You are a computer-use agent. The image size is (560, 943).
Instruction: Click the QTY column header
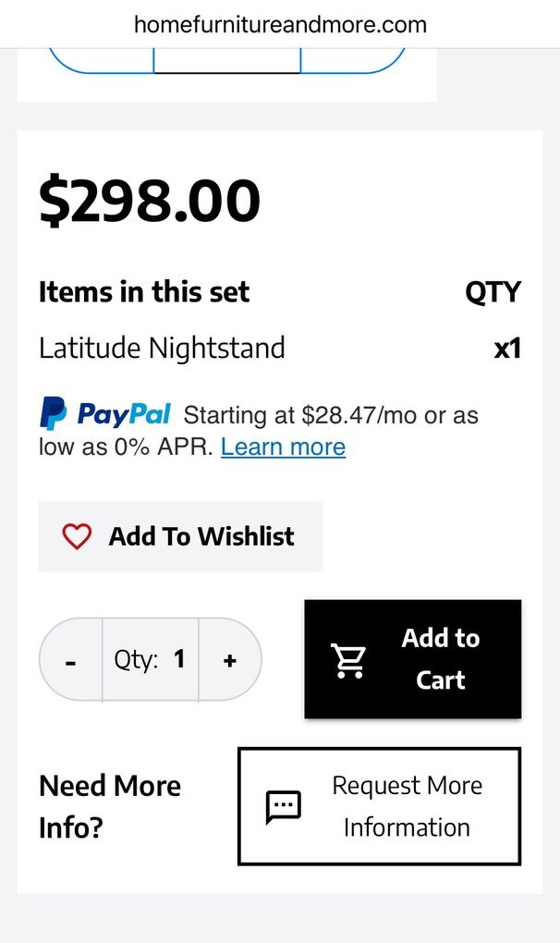click(x=493, y=292)
